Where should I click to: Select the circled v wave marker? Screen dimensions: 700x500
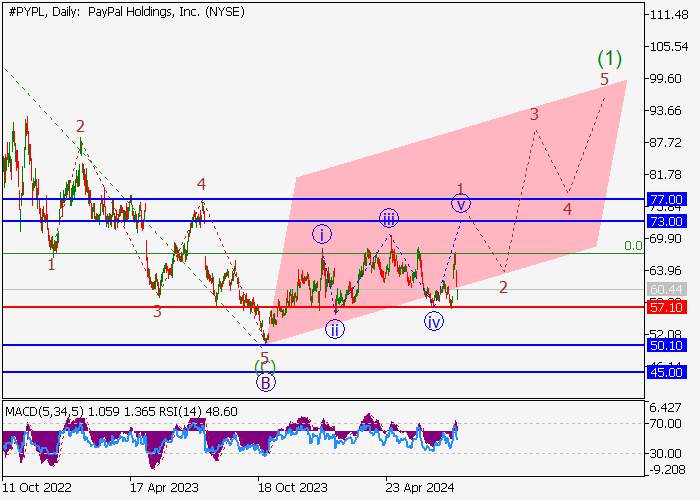tap(461, 204)
